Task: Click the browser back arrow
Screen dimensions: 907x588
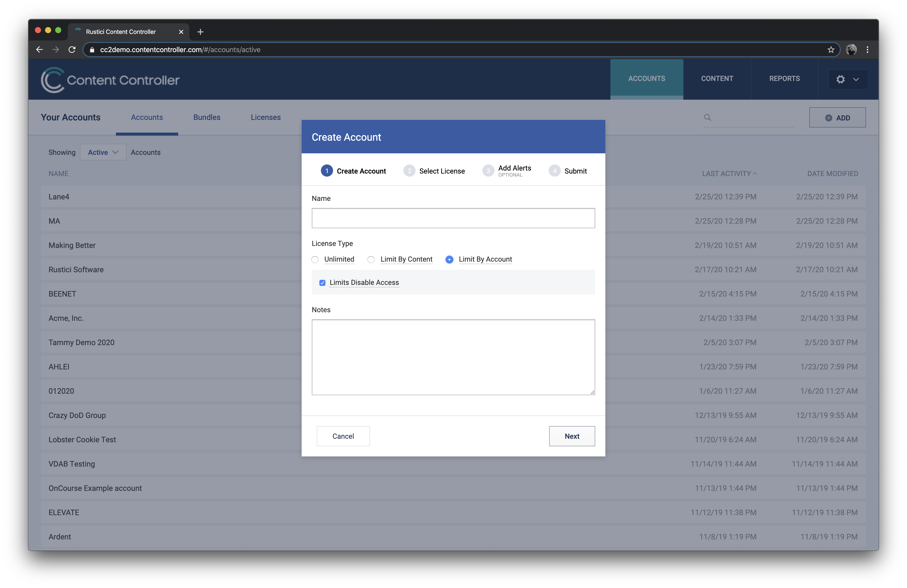Action: (x=39, y=50)
